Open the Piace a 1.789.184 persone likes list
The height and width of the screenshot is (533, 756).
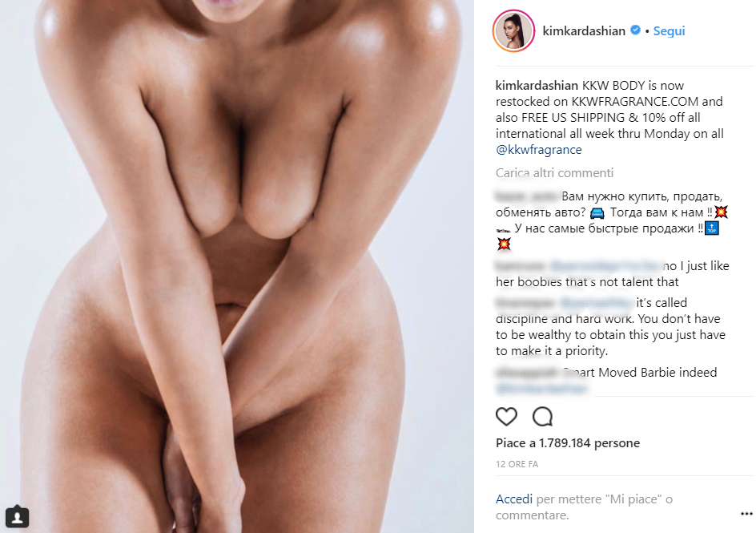pos(568,442)
